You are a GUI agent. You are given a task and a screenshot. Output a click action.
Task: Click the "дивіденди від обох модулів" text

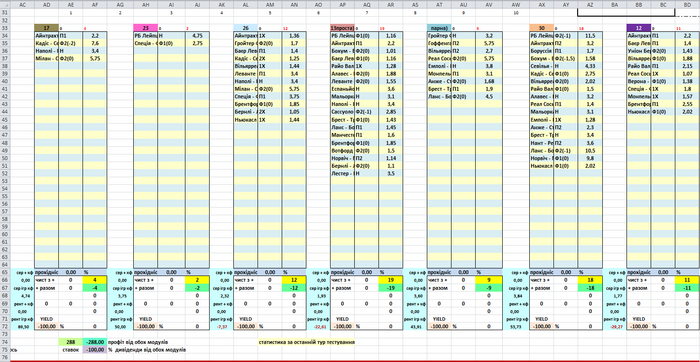(150, 350)
